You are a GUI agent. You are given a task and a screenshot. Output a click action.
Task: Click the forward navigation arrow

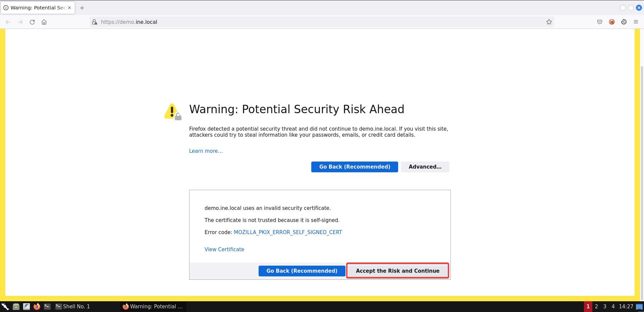coord(20,22)
